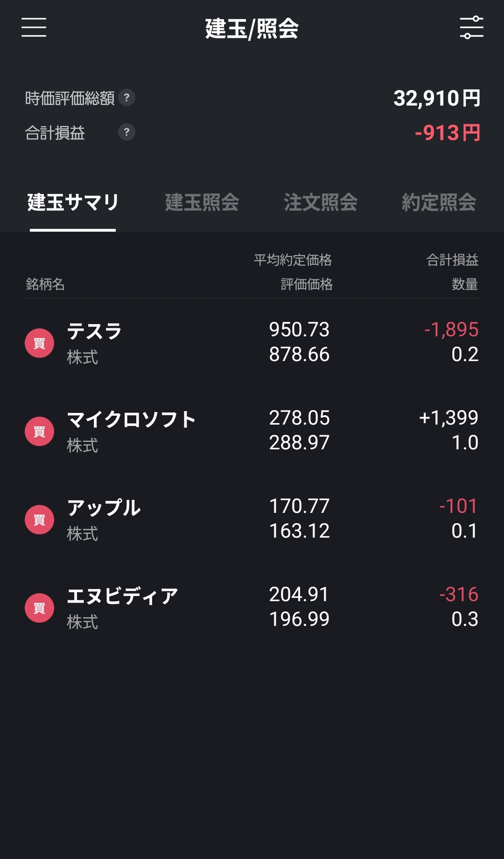The width and height of the screenshot is (504, 859).
Task: Tap help icon next to 時価評価総額
Action: tap(126, 98)
